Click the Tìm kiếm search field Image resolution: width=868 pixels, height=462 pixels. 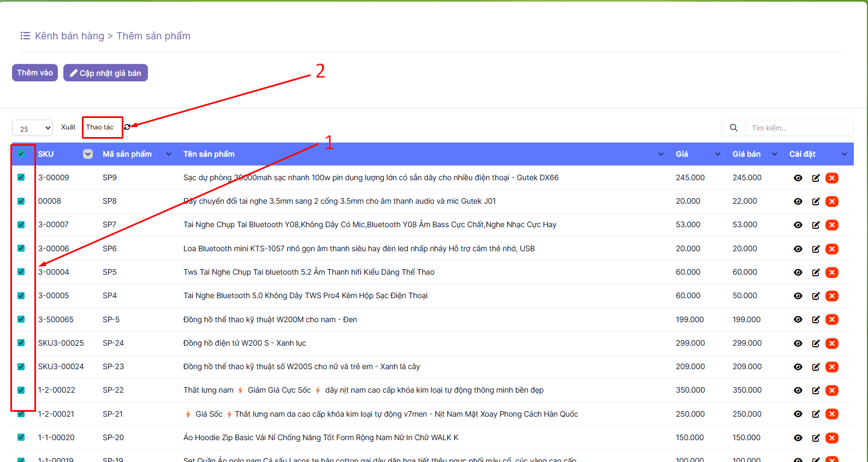coord(799,128)
